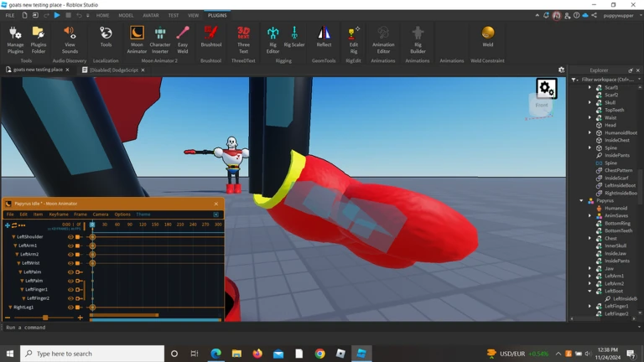The height and width of the screenshot is (362, 644).
Task: Open the Theme menu in Moon Animator
Action: [143, 215]
